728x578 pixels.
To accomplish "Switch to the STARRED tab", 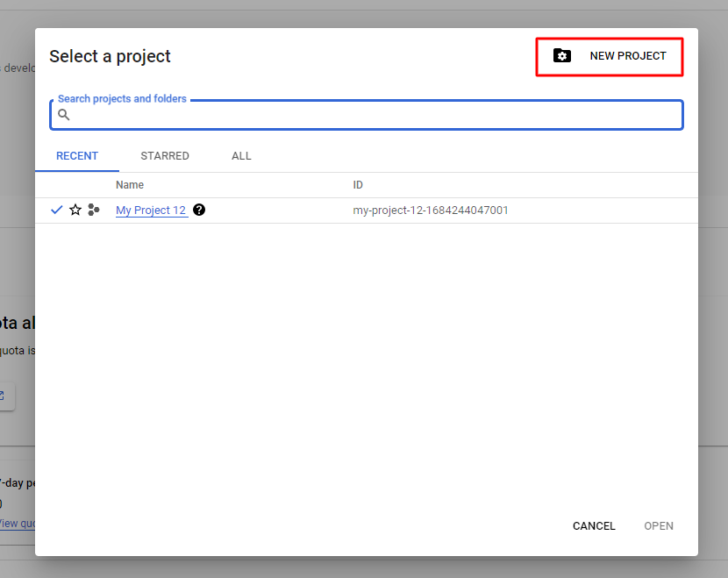I will (165, 156).
